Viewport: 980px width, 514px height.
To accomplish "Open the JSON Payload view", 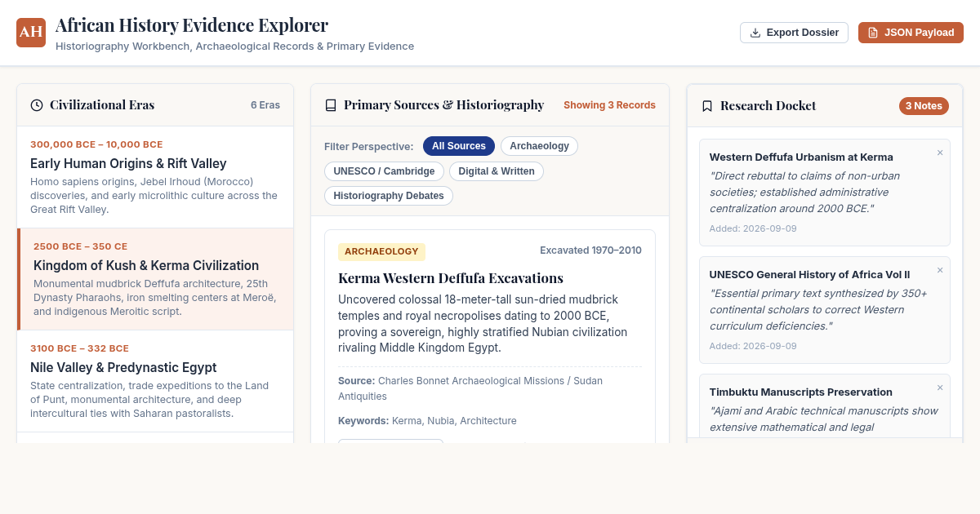I will click(911, 33).
